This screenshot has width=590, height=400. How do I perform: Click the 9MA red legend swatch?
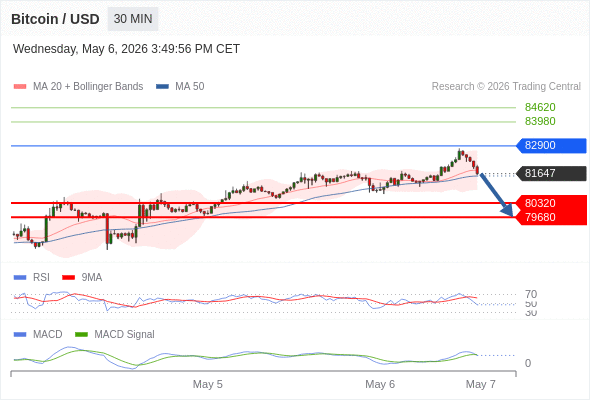point(68,278)
